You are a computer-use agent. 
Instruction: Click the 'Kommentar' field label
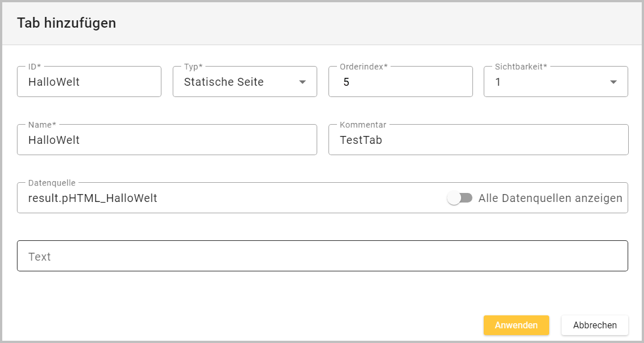(362, 125)
